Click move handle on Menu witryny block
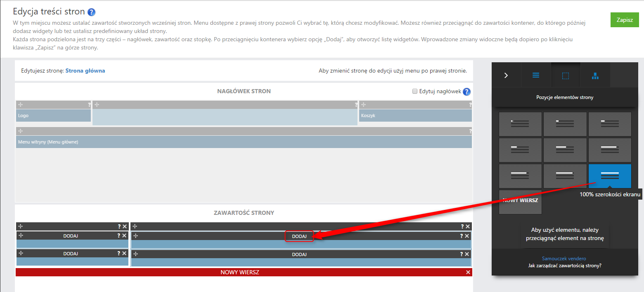Screen dimensions: 644x292 click(x=21, y=131)
